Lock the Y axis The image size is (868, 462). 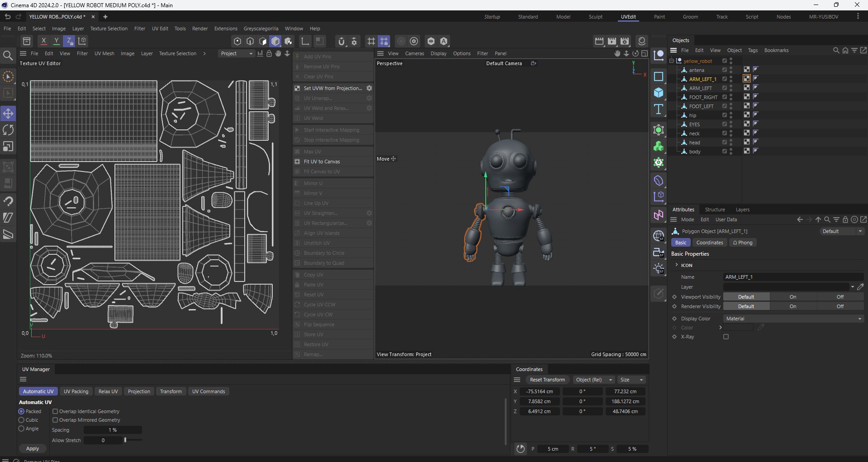pyautogui.click(x=57, y=41)
